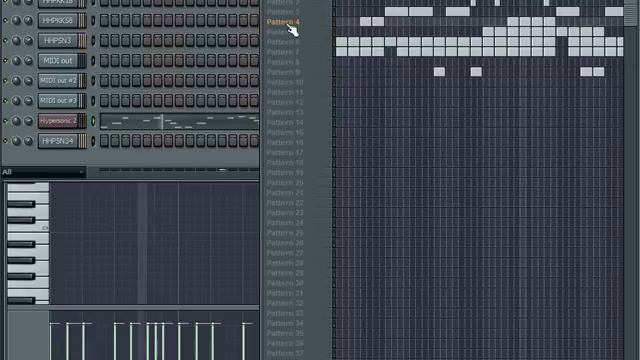The image size is (640, 360).
Task: Click first Pattern 9 block in playlist grid
Action: click(x=439, y=72)
